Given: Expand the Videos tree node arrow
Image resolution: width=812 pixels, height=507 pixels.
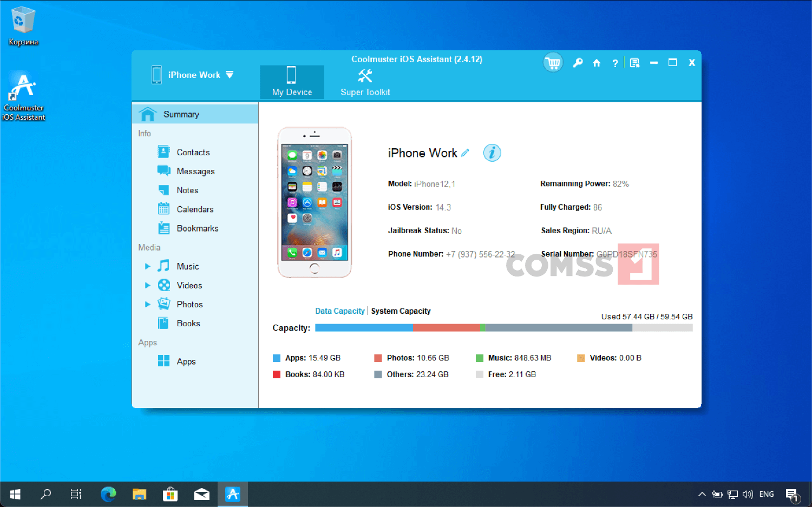Looking at the screenshot, I should (x=147, y=285).
